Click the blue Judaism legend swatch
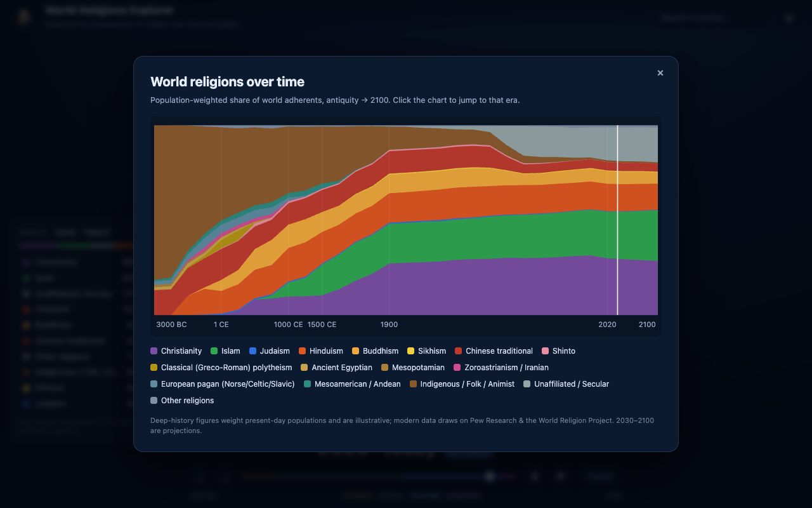Viewport: 812px width, 508px height. point(252,351)
